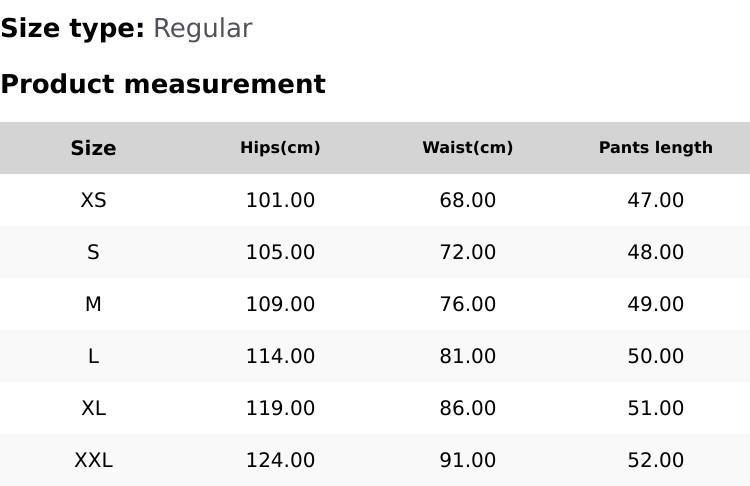Click the Product measurement heading
Screen dimensions: 750x486
tap(163, 84)
